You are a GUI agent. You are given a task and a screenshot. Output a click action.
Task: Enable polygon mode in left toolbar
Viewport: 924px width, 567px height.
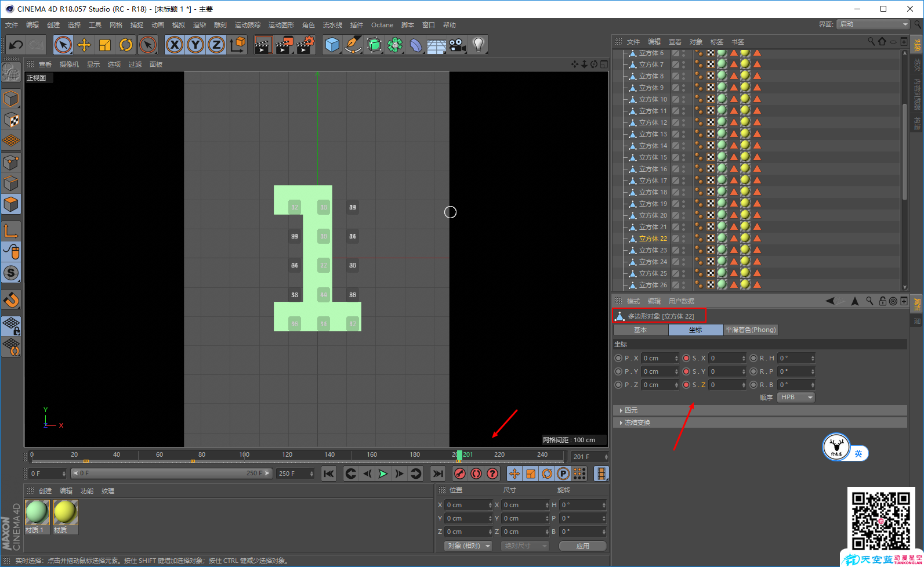11,204
